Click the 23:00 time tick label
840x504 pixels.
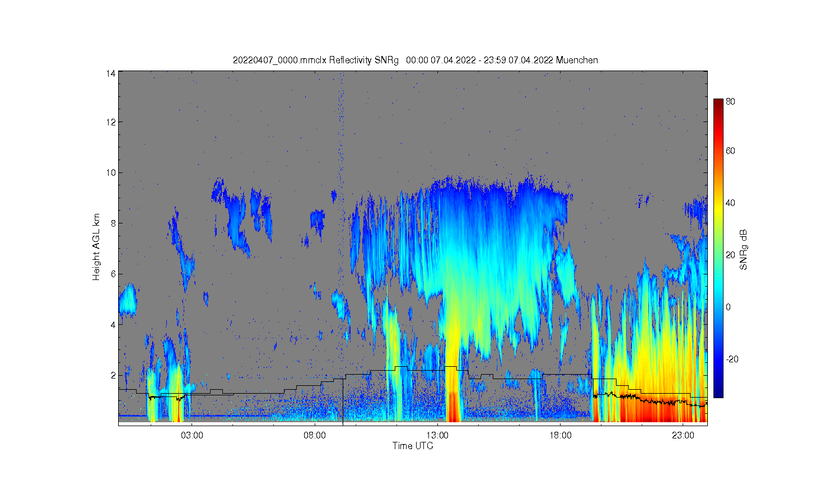[x=683, y=435]
